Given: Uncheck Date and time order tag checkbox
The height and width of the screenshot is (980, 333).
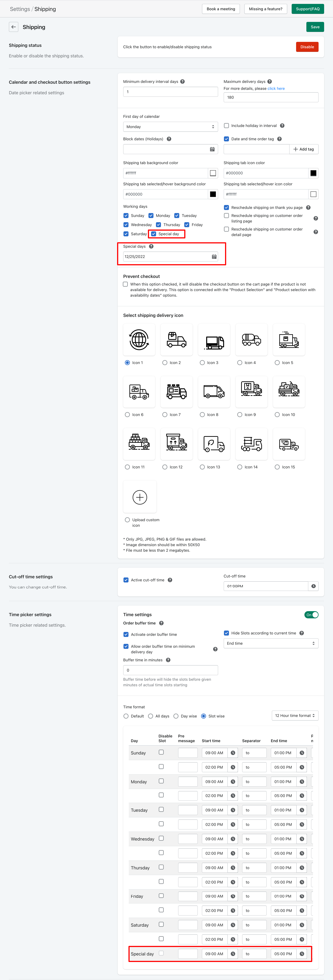Looking at the screenshot, I should [x=226, y=139].
